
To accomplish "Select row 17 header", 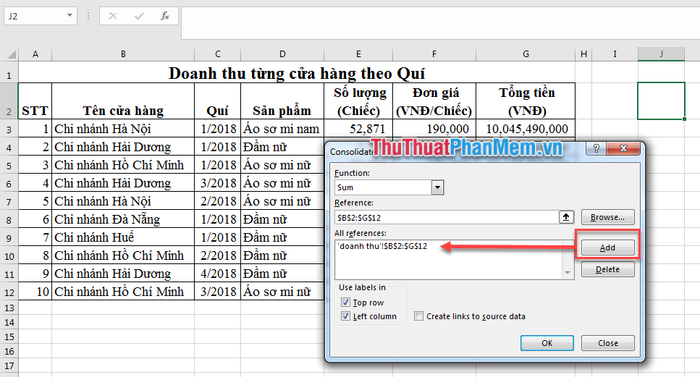I will [x=9, y=366].
